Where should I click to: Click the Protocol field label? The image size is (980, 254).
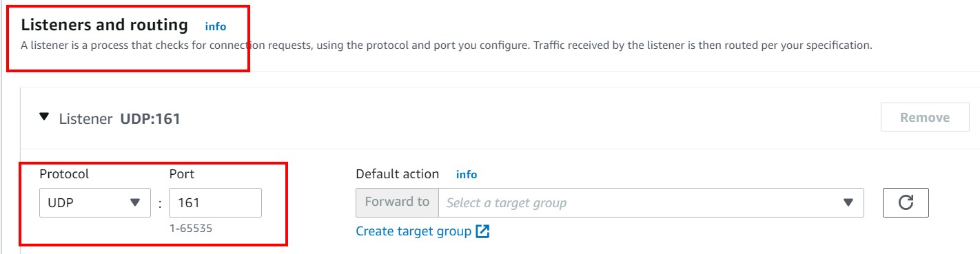64,174
